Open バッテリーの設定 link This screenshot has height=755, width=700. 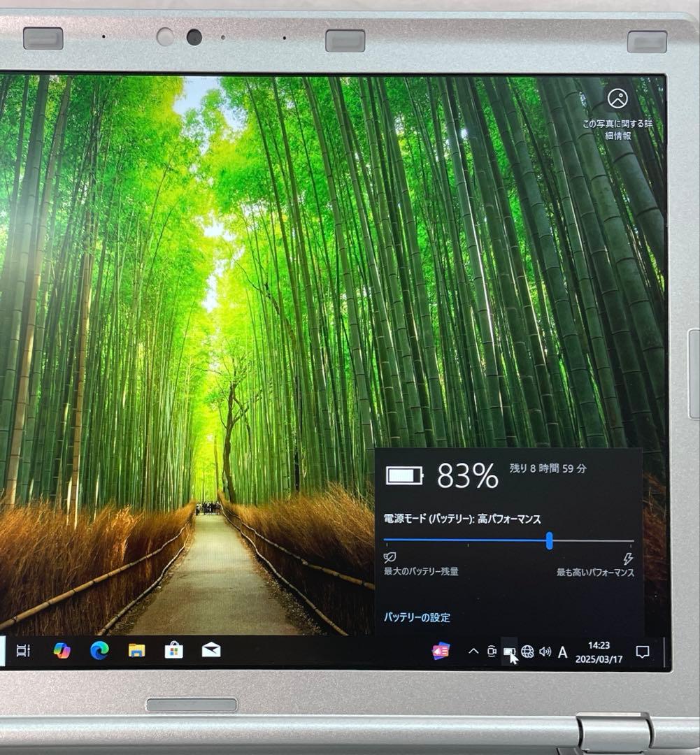416,618
